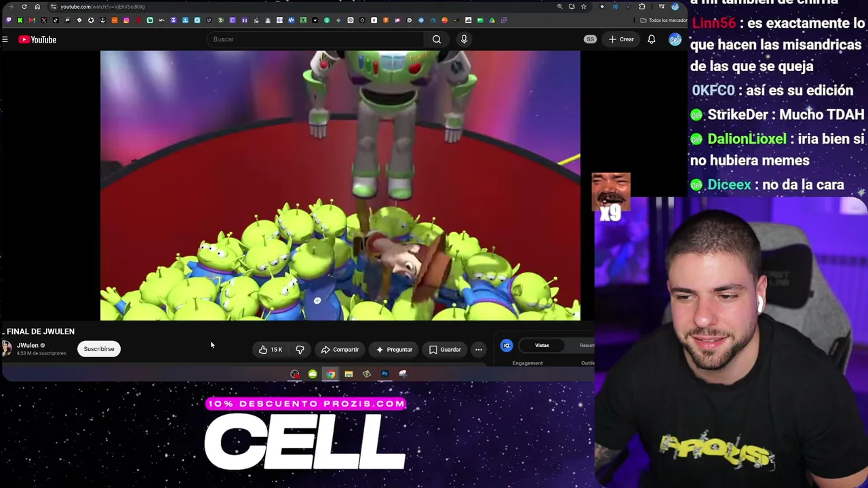This screenshot has height=488, width=868.
Task: Save the video with Guardar
Action: 445,350
